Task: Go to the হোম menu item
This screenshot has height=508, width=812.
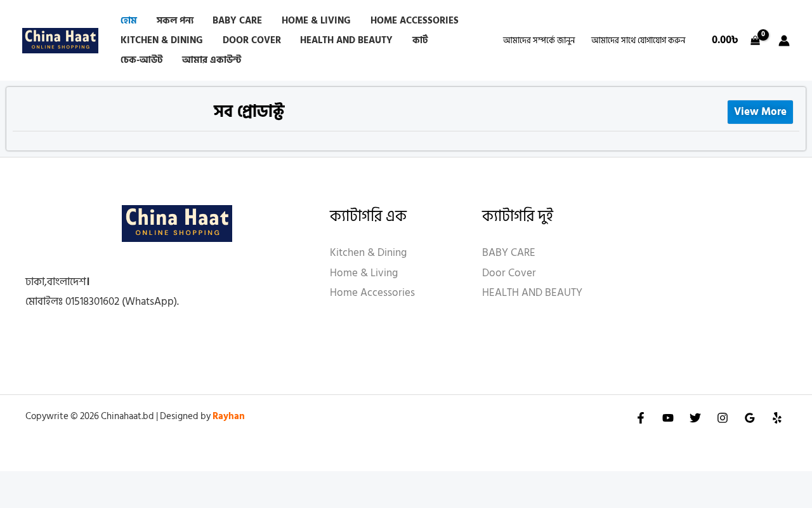Action: coord(129,21)
